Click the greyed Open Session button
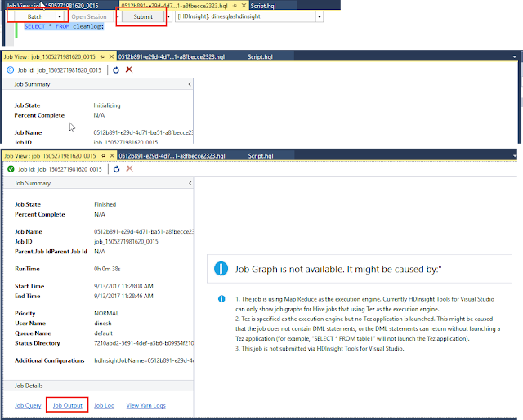Image resolution: width=523 pixels, height=420 pixels. point(89,16)
